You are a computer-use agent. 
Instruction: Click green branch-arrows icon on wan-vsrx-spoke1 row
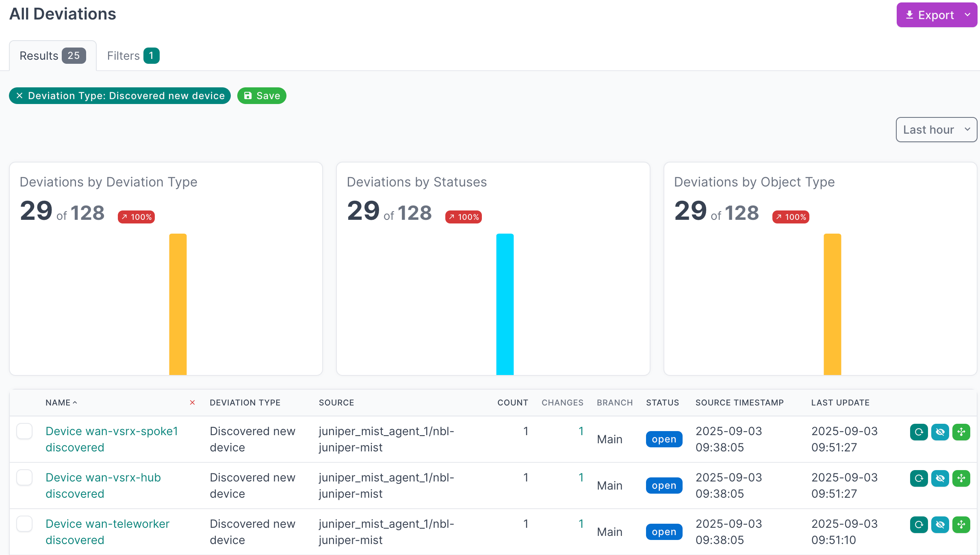[x=961, y=432]
